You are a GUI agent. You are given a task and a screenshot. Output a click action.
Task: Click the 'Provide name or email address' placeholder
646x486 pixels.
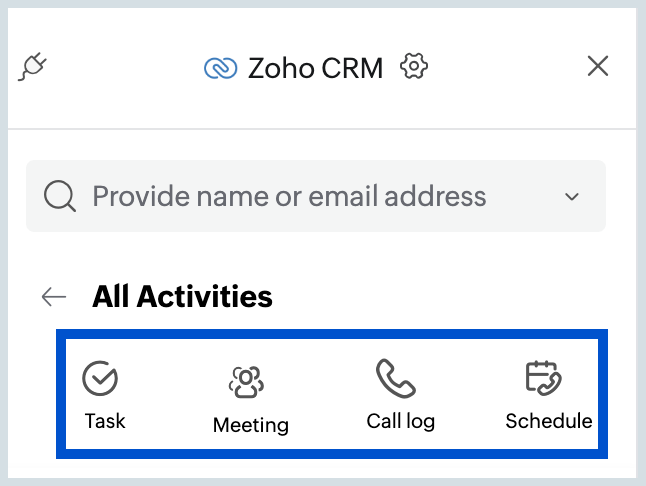[289, 196]
